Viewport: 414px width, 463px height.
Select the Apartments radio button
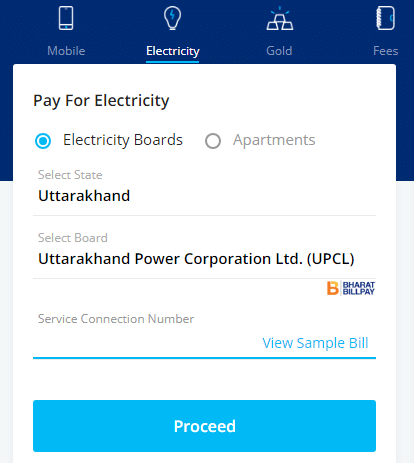click(x=213, y=141)
